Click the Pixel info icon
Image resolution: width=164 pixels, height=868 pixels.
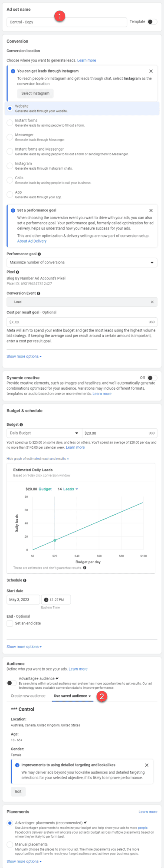(x=17, y=272)
